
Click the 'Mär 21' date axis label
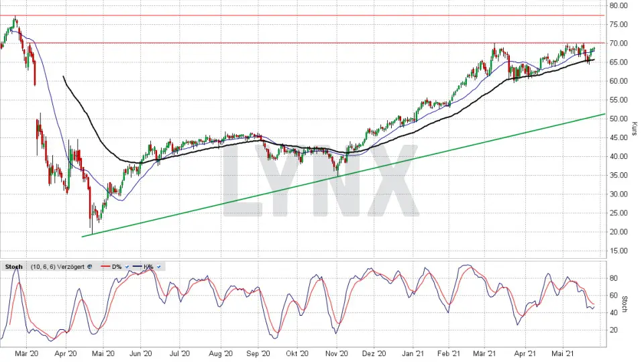(x=484, y=353)
